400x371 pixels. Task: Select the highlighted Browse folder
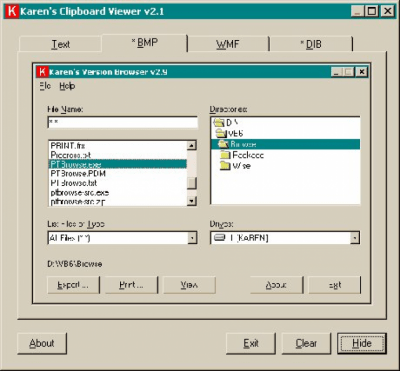click(285, 144)
